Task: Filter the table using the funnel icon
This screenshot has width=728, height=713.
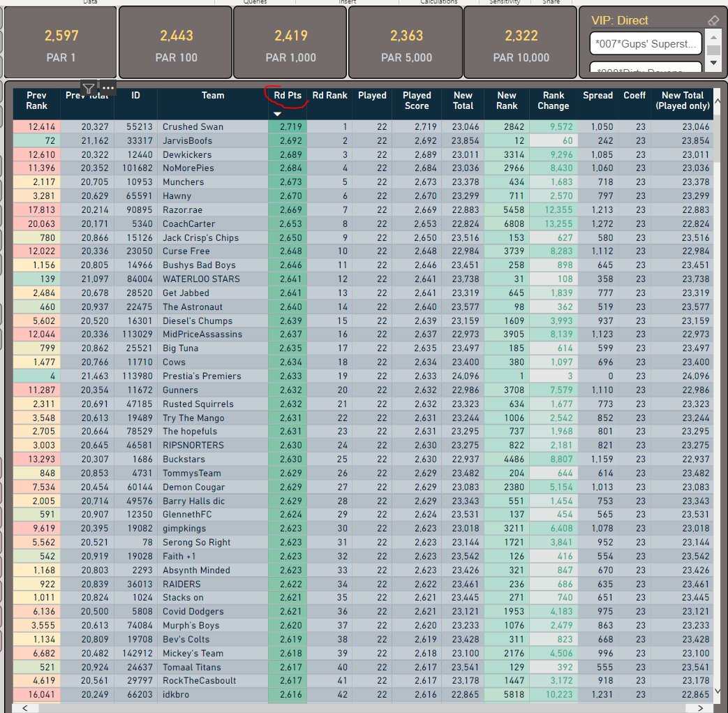Action: (x=89, y=88)
